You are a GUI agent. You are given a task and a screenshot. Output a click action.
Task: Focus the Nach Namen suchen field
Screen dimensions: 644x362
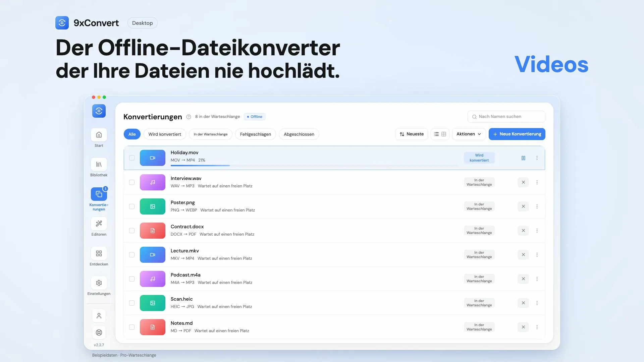[506, 117]
